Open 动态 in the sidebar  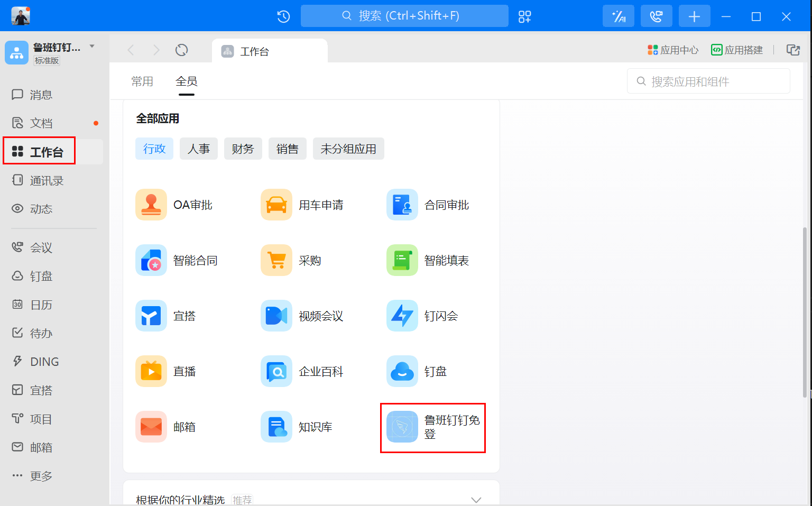coord(32,209)
